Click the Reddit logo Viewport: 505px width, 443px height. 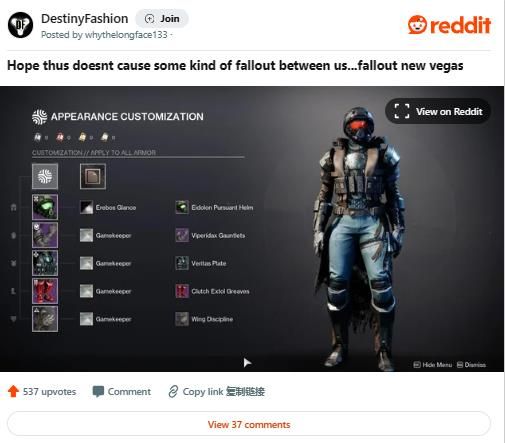coord(449,25)
